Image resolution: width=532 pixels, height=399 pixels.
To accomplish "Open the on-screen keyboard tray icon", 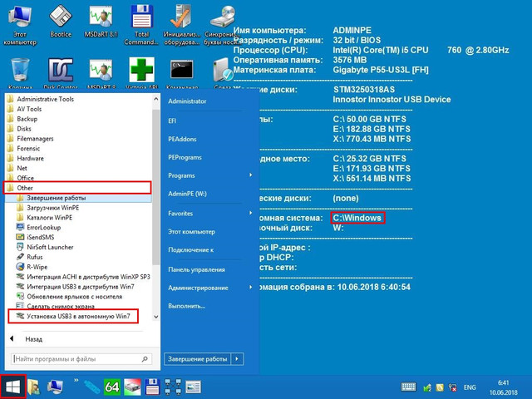I will point(408,387).
